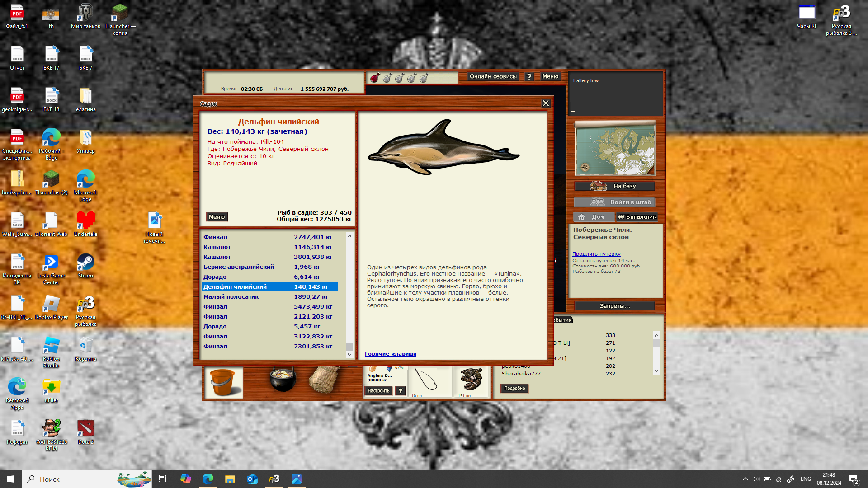868x488 pixels.
Task: Open the tackle dropdown arrow next to Настроить
Action: tap(401, 391)
